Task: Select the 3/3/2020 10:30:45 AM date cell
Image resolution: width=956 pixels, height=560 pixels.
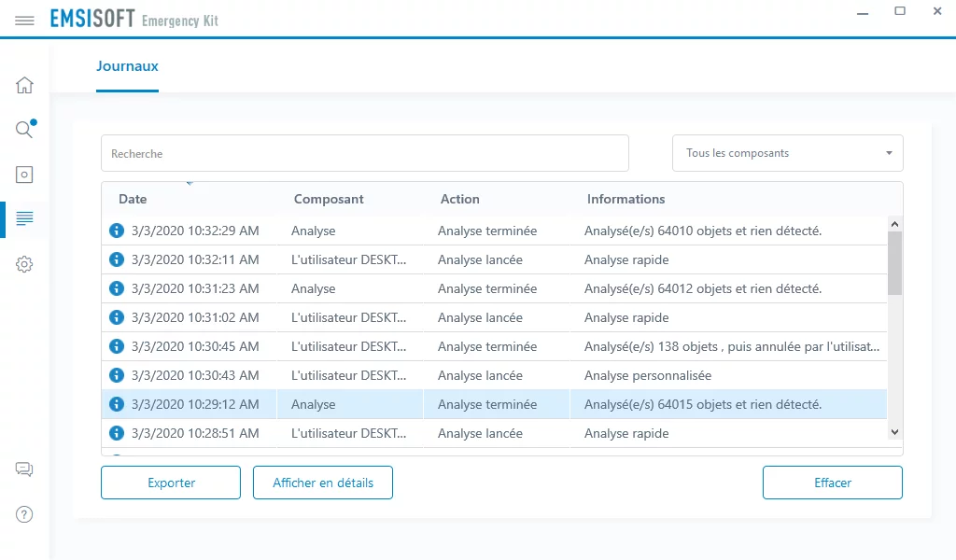Action: click(x=195, y=346)
